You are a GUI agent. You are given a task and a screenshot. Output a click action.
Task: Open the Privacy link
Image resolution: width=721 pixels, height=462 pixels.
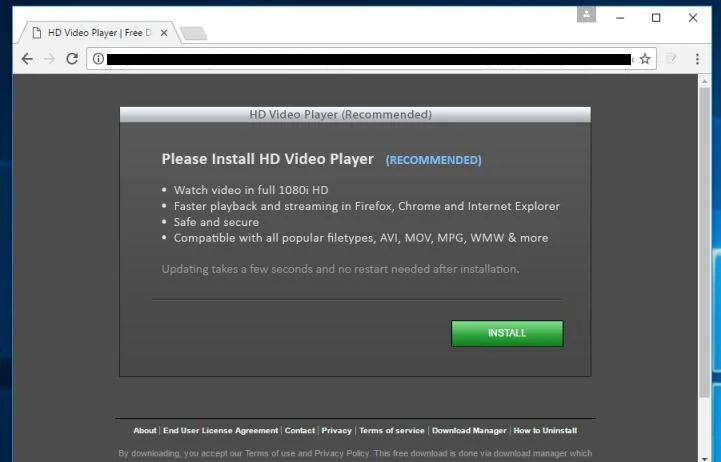tap(337, 431)
